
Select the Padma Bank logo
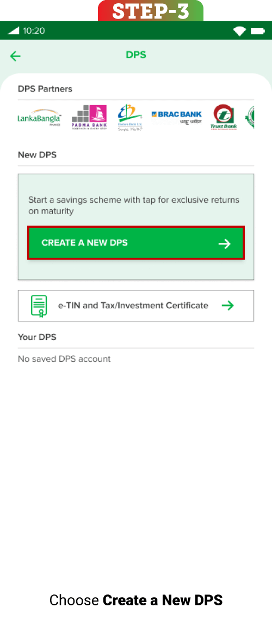pos(89,117)
